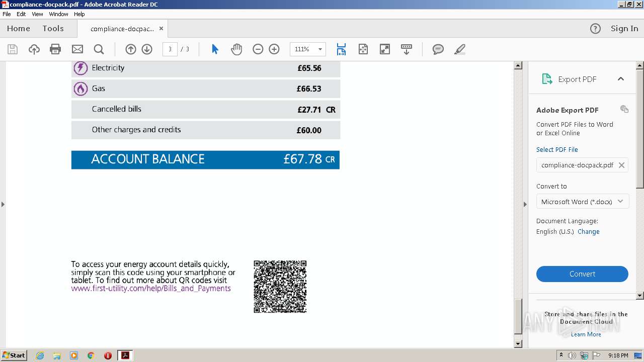Click the upload to cloud icon
Screen dimensions: 644x362
tap(34, 49)
